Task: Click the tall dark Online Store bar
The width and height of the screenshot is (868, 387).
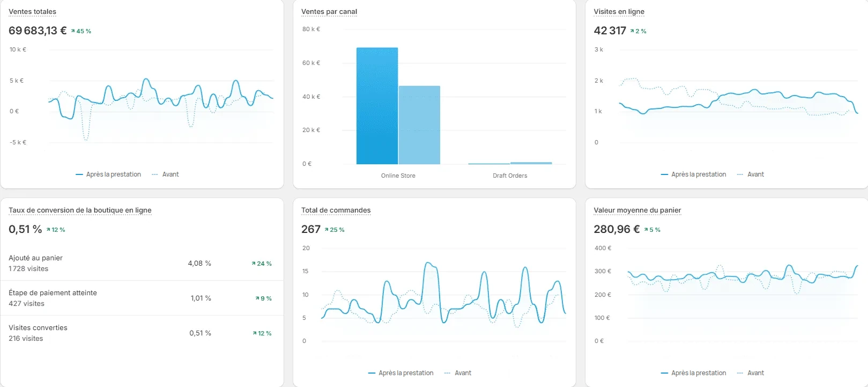Action: click(377, 106)
